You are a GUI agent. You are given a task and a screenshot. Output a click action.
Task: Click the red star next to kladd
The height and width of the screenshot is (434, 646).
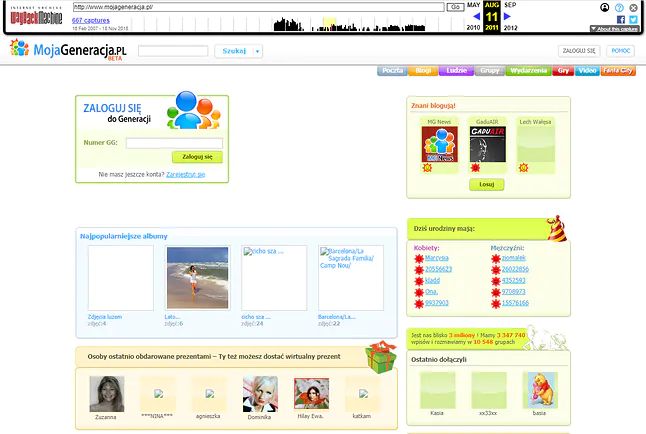coord(419,281)
